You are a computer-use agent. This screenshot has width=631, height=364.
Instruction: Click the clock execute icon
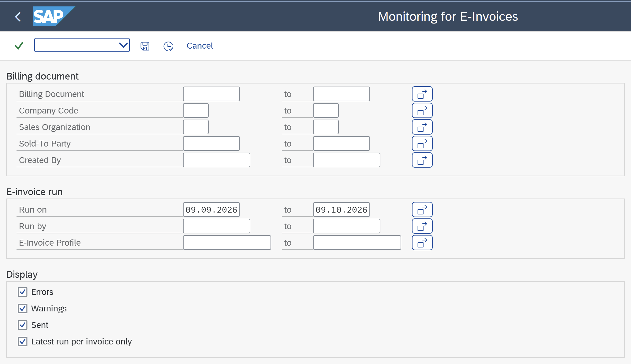(x=168, y=46)
